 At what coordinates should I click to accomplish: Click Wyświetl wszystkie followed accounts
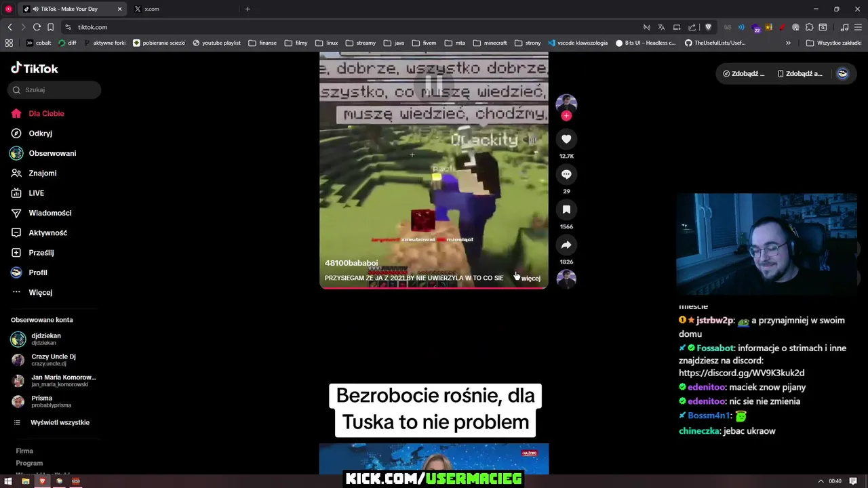(60, 422)
